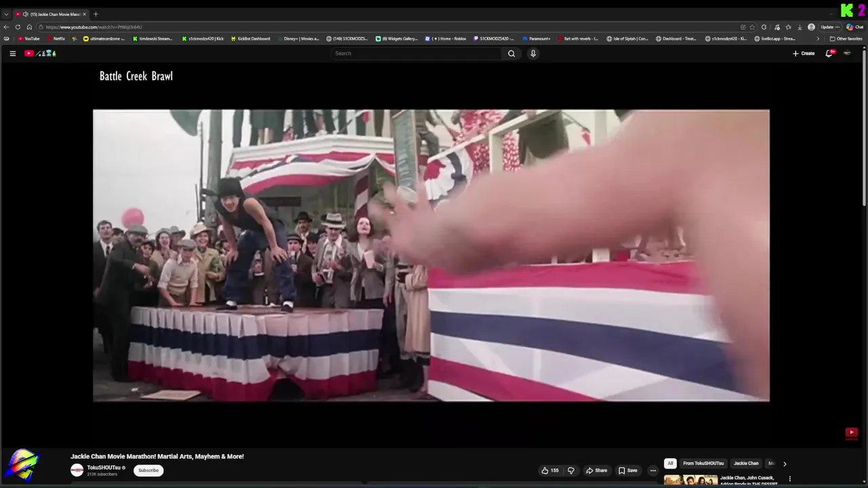Dislike the video with thumbs down

[x=571, y=470]
